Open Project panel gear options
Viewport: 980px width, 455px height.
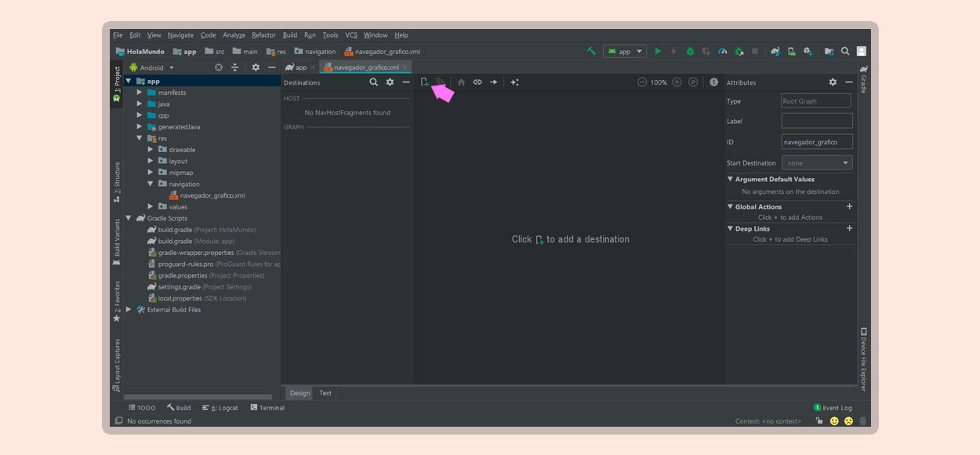point(256,67)
